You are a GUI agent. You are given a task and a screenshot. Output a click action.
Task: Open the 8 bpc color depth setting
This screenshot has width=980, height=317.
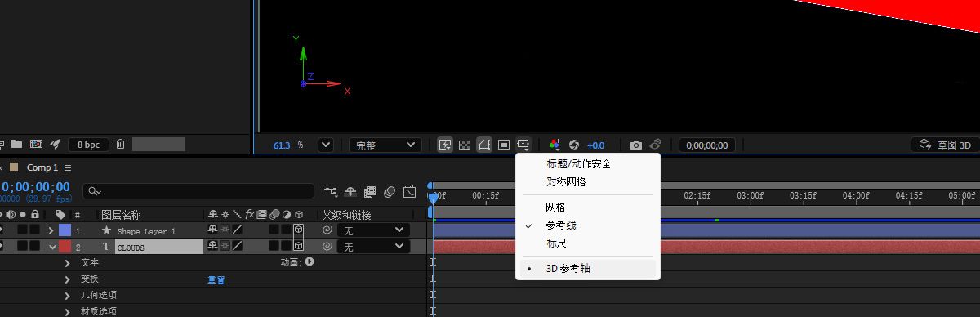[x=88, y=145]
